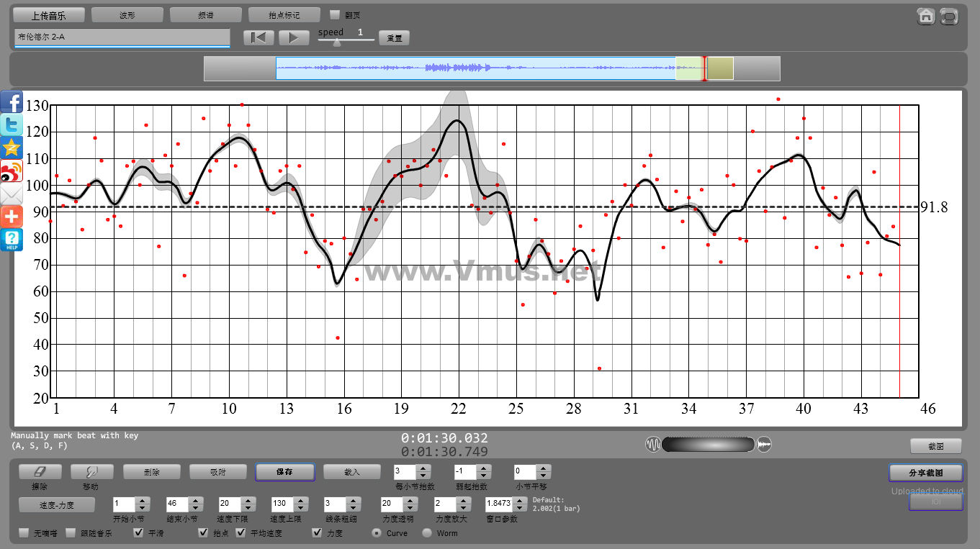Rewind to start with skip-back button
Screen dimensions: 980x549
[259, 37]
